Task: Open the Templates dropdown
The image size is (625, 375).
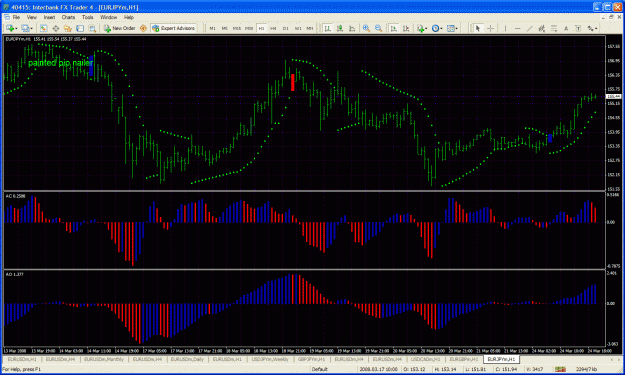Action: 452,28
